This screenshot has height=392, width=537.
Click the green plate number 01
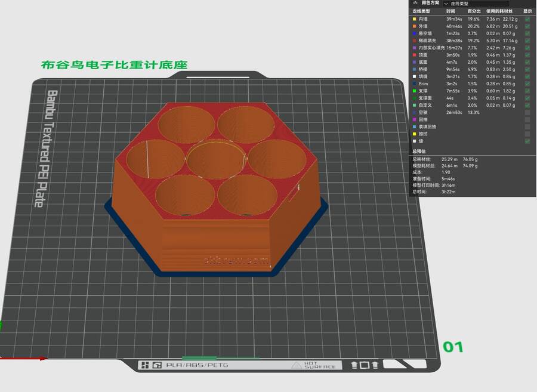click(x=452, y=347)
